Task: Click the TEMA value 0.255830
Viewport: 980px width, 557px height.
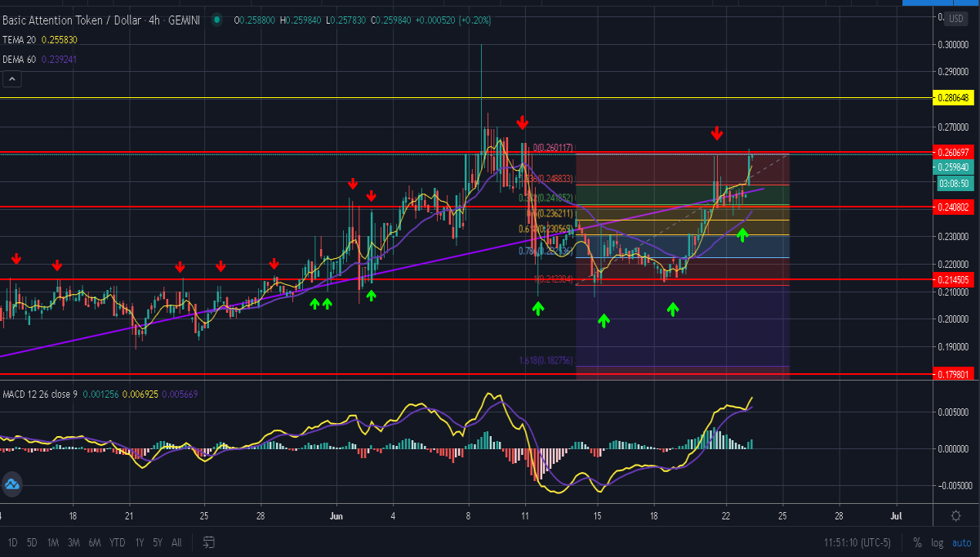Action: pyautogui.click(x=58, y=39)
